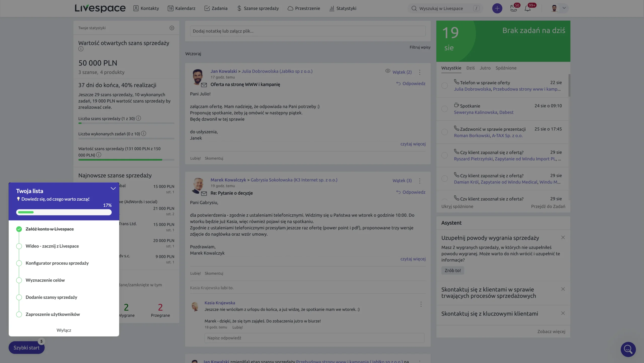Open Wątek (3) thread

pos(402,181)
